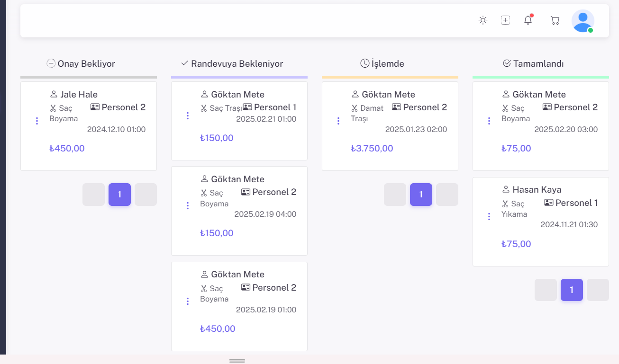Click the add-new plus square icon
Image resolution: width=619 pixels, height=364 pixels.
[x=505, y=20]
